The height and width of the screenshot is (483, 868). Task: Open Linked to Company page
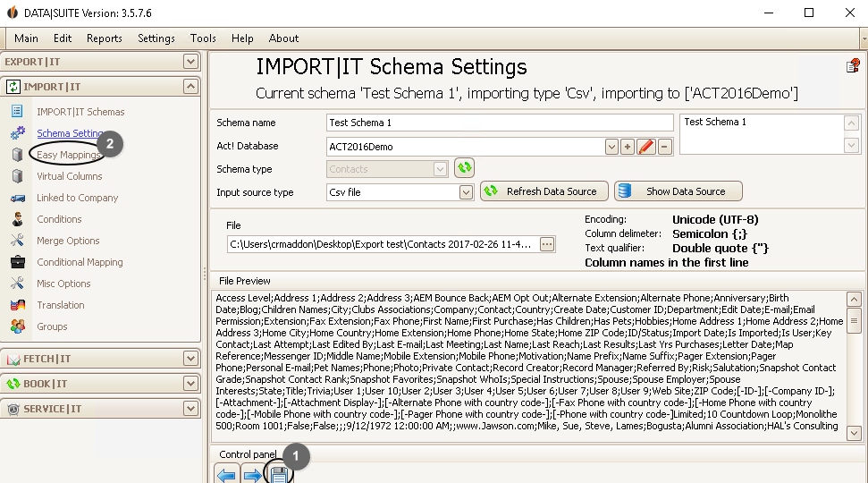point(77,198)
